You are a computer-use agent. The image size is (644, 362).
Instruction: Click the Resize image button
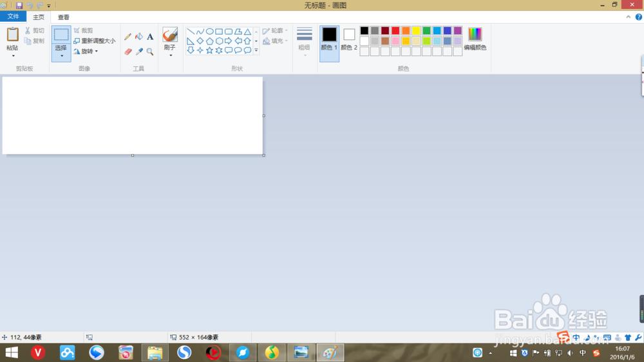coord(95,41)
